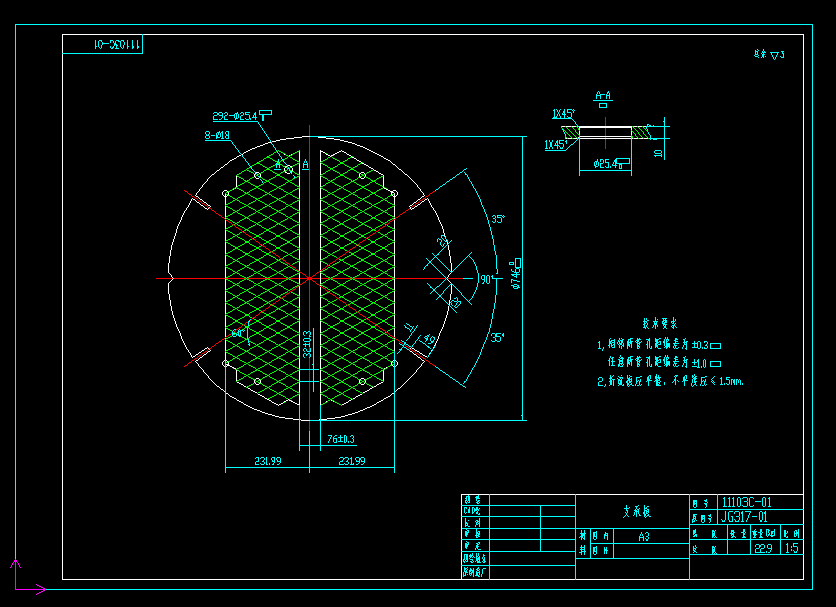
Task: Pick the 76±0.3 dimension text
Action: tap(341, 439)
